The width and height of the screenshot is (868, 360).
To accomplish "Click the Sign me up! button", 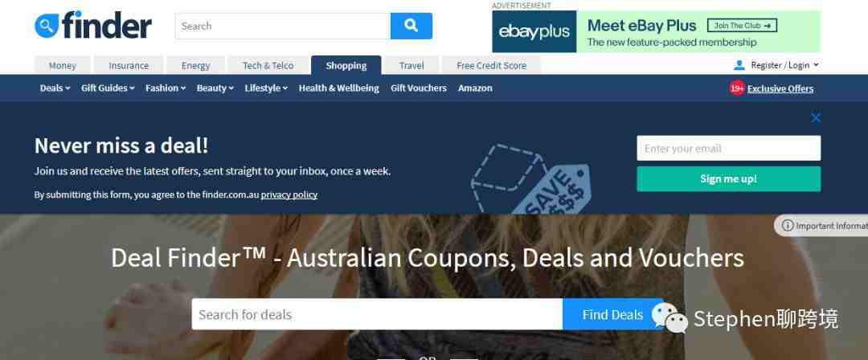I will tap(728, 179).
